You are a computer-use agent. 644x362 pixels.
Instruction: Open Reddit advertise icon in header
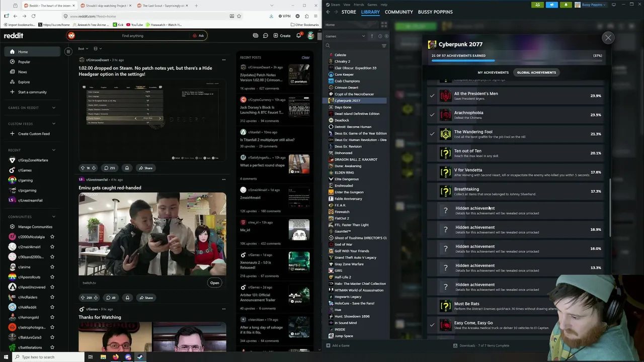256,36
